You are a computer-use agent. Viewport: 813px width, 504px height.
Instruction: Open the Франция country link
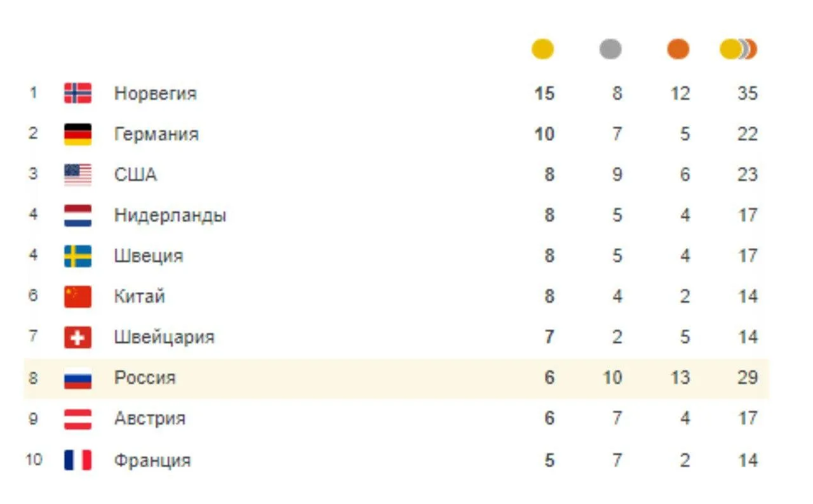pyautogui.click(x=152, y=460)
